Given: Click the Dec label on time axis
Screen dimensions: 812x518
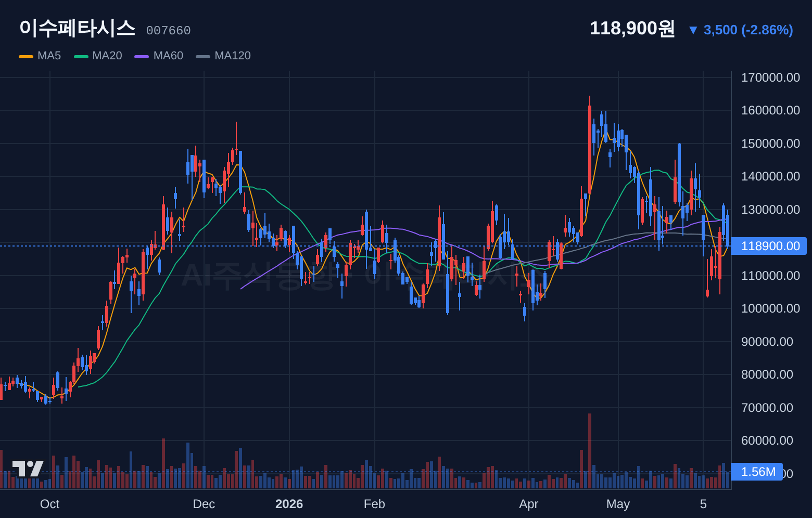Looking at the screenshot, I should point(204,504).
